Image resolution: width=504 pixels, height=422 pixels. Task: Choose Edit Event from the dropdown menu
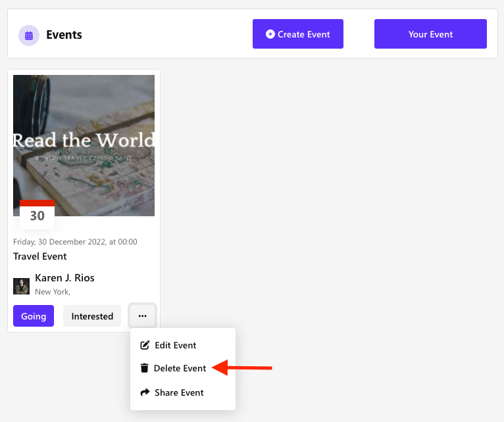(175, 345)
